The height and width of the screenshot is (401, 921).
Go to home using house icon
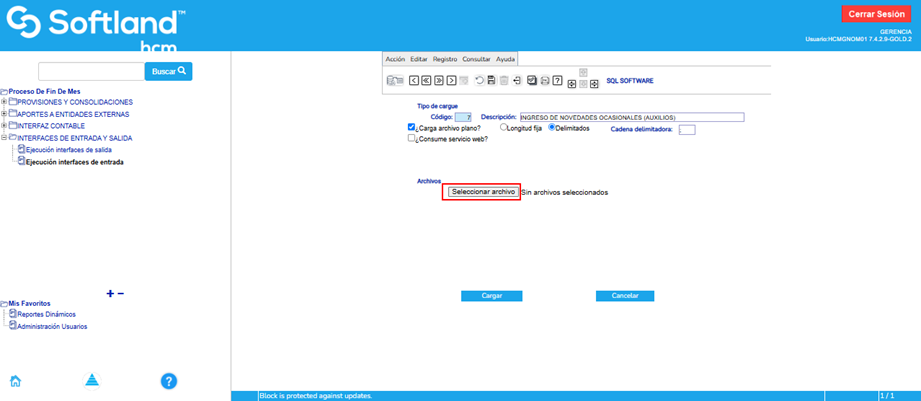pos(15,380)
